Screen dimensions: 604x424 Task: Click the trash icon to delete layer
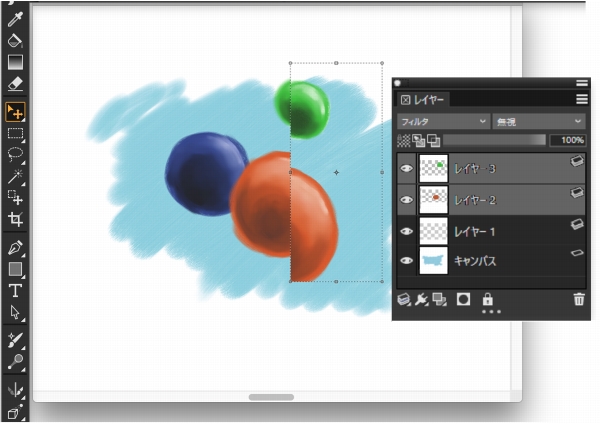coord(578,299)
